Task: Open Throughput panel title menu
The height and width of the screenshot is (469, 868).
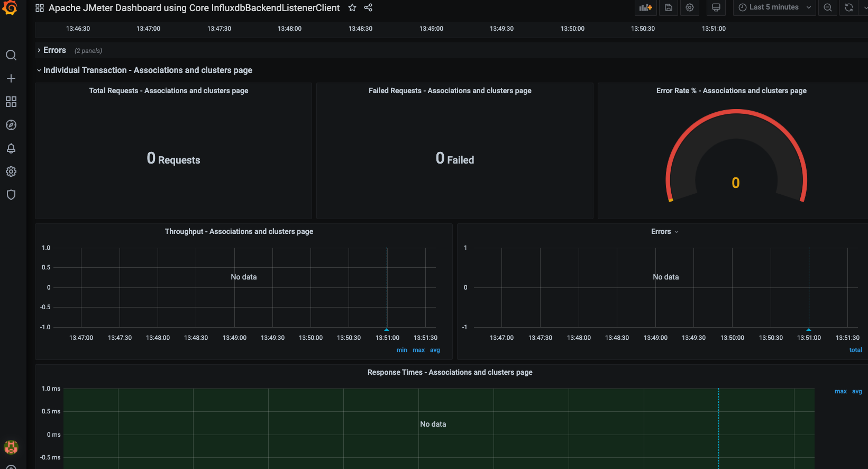Action: [239, 231]
